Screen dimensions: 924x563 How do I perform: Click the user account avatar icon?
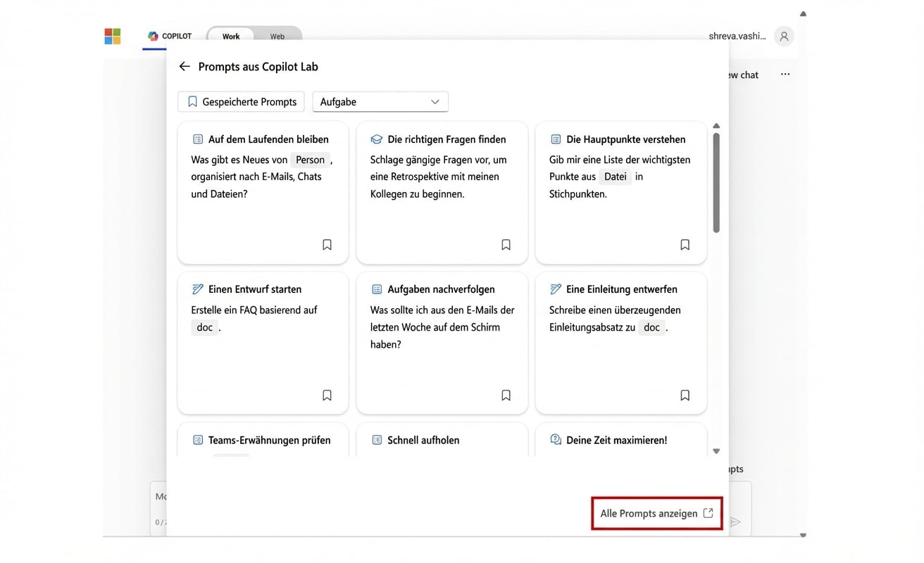click(784, 37)
